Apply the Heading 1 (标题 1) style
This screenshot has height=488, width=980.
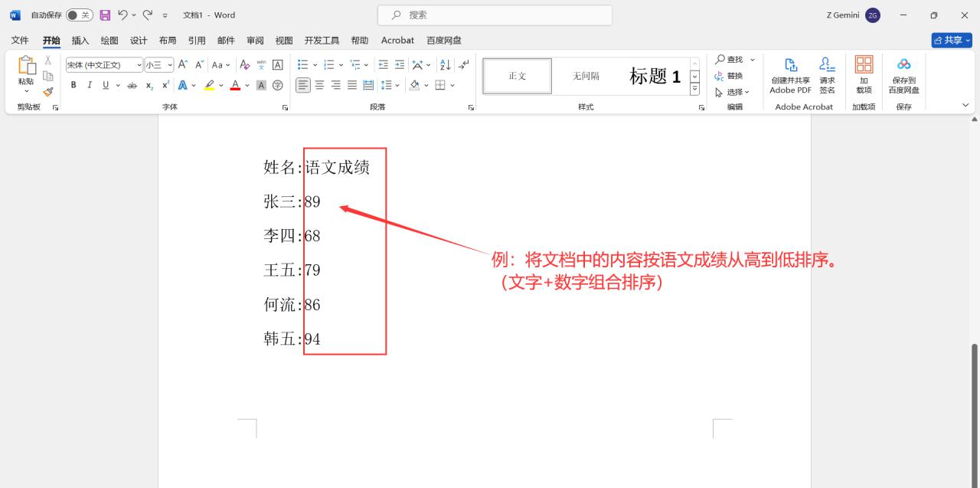click(655, 76)
